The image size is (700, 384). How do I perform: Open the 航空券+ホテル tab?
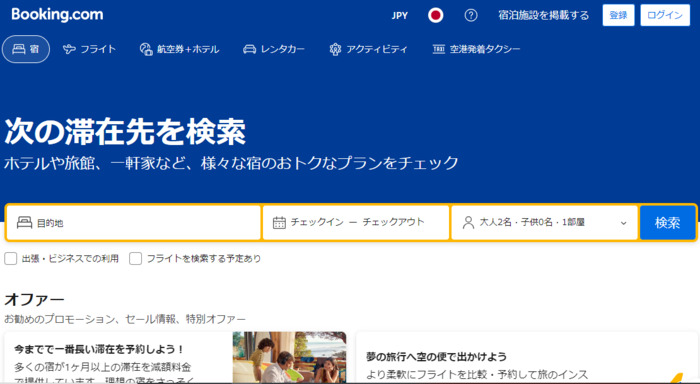tap(179, 49)
